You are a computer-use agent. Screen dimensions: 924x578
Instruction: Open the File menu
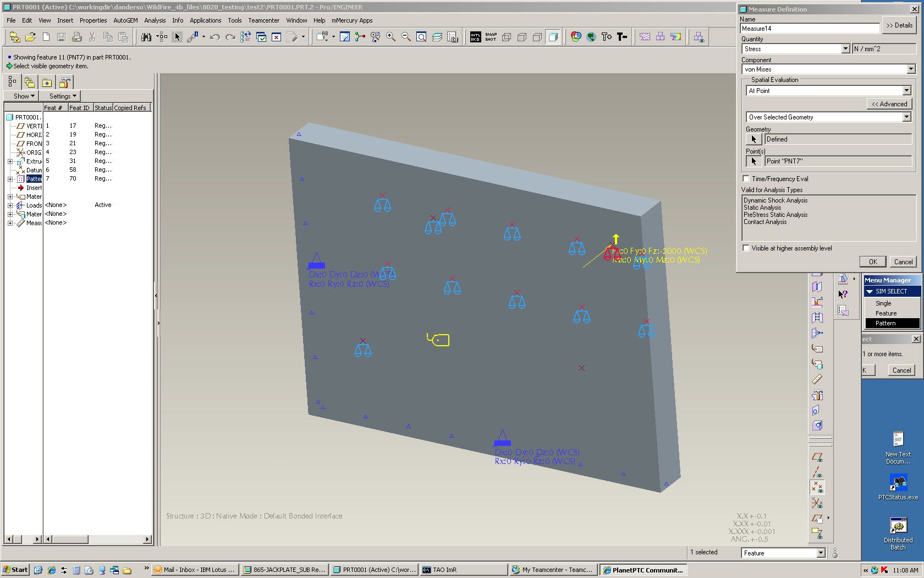click(11, 20)
